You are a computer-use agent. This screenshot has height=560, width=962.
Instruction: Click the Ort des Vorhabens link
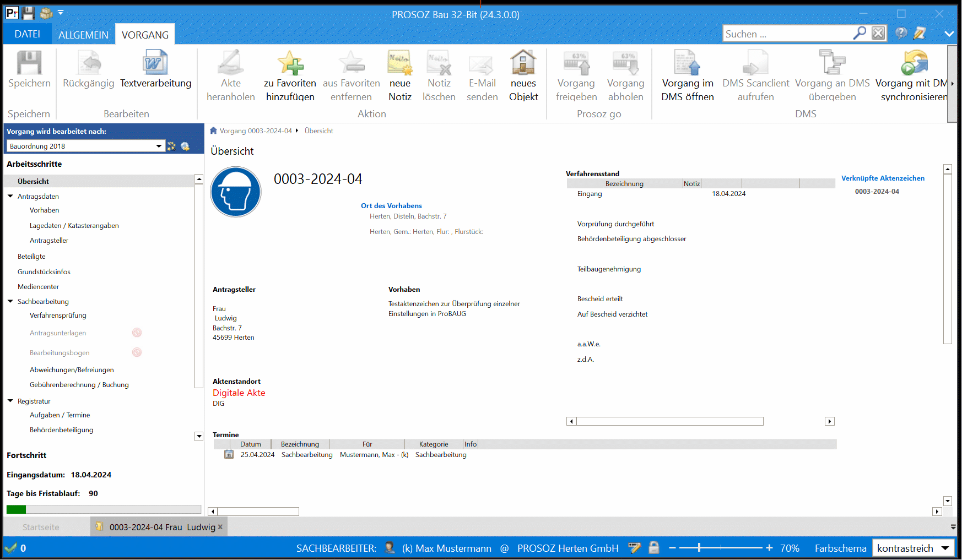click(x=391, y=205)
